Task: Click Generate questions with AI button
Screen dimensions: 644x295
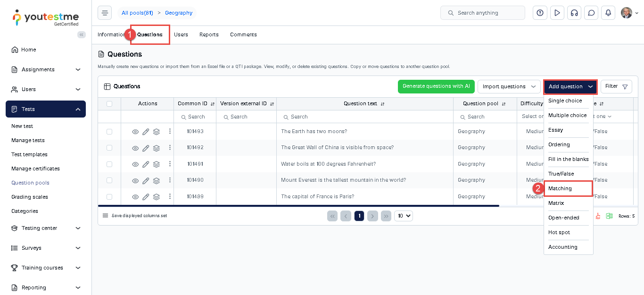Action: pos(436,86)
